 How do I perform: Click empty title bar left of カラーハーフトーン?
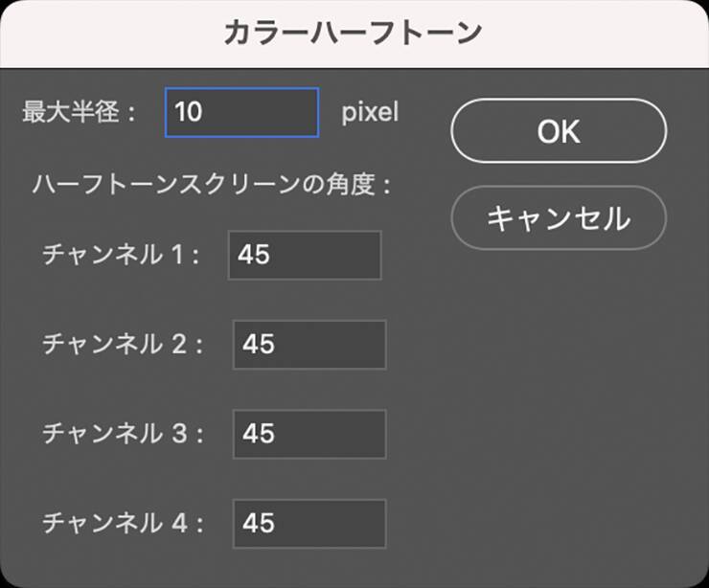point(105,34)
